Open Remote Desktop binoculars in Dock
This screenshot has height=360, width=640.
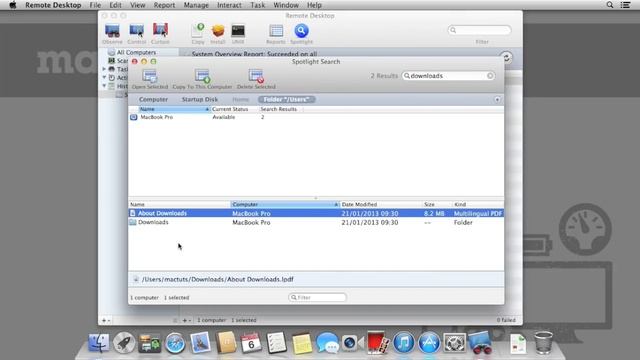pyautogui.click(x=480, y=342)
